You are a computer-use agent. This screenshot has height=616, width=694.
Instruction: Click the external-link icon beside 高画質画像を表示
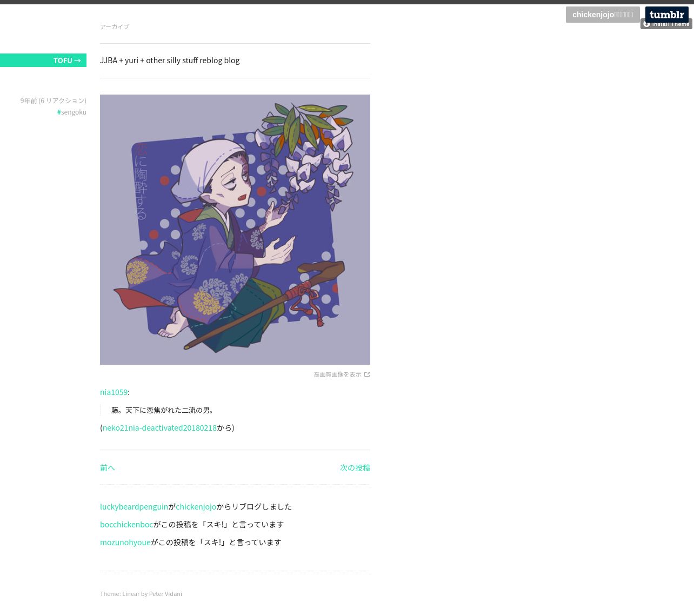tap(367, 374)
